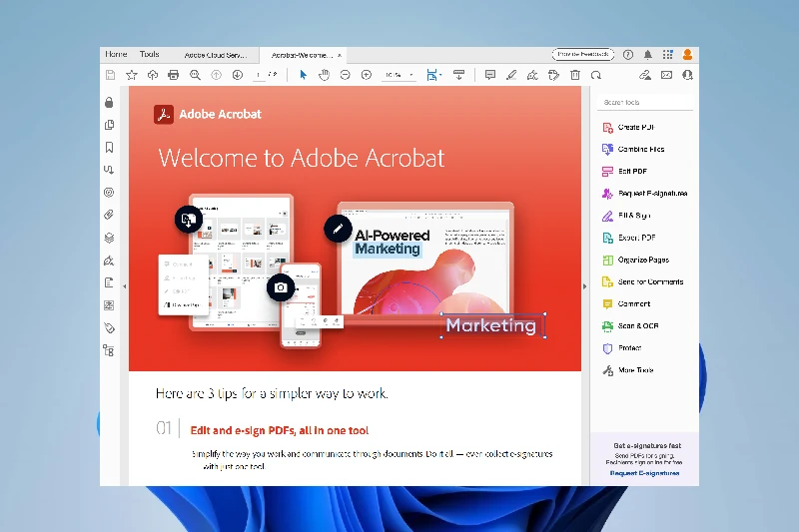Click the Save file icon
The height and width of the screenshot is (532, 799).
pos(110,75)
